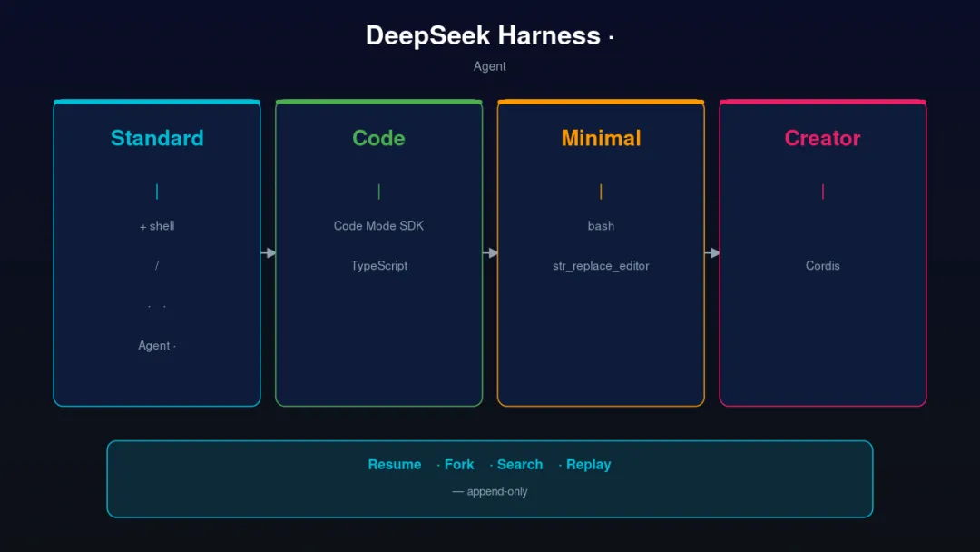This screenshot has height=552, width=980.
Task: Click the append-only caption
Action: coord(490,491)
